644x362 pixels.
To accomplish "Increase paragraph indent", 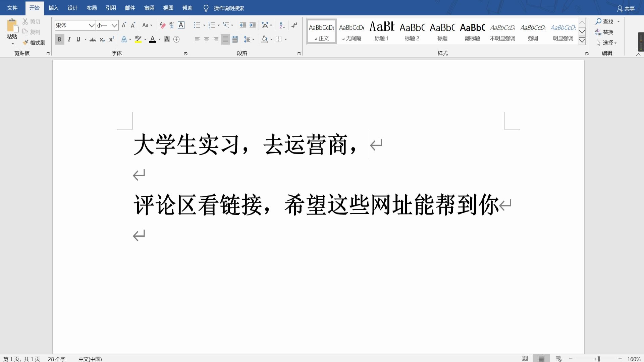I will [x=253, y=25].
